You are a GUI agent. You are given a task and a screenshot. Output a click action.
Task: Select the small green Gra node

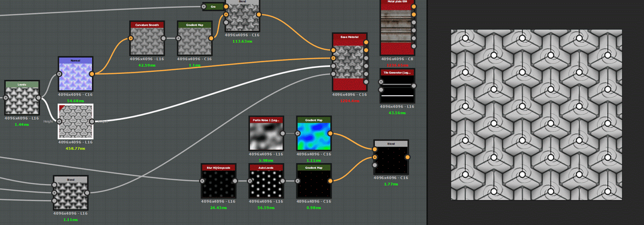pyautogui.click(x=213, y=6)
